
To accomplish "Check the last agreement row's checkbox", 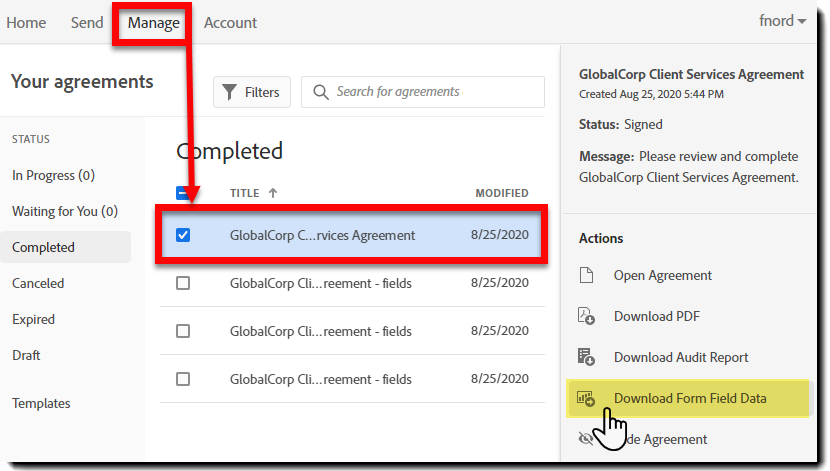I will [183, 379].
